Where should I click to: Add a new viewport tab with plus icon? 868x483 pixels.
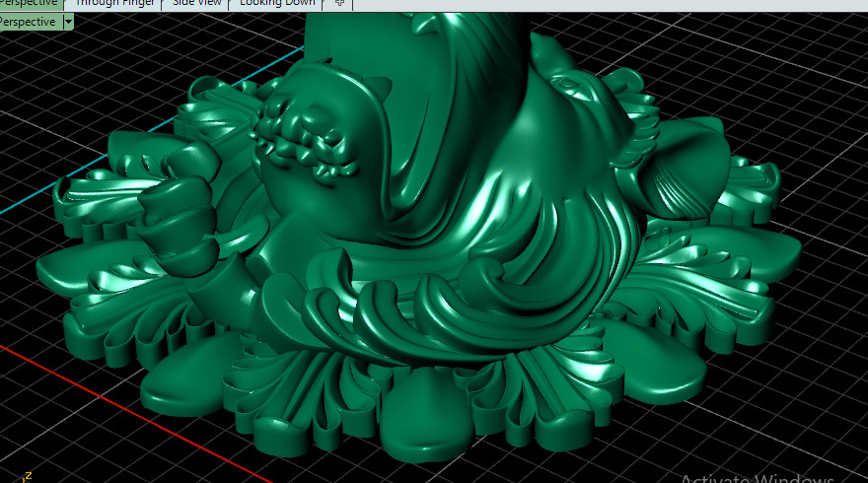pyautogui.click(x=339, y=3)
